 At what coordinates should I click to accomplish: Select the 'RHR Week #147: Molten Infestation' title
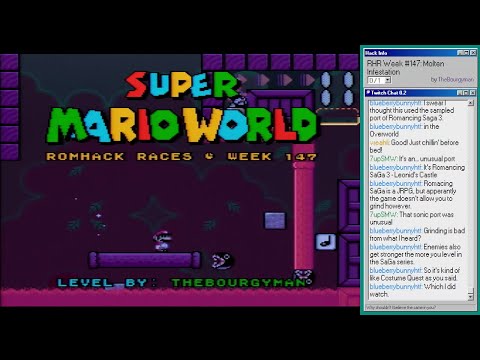point(406,68)
